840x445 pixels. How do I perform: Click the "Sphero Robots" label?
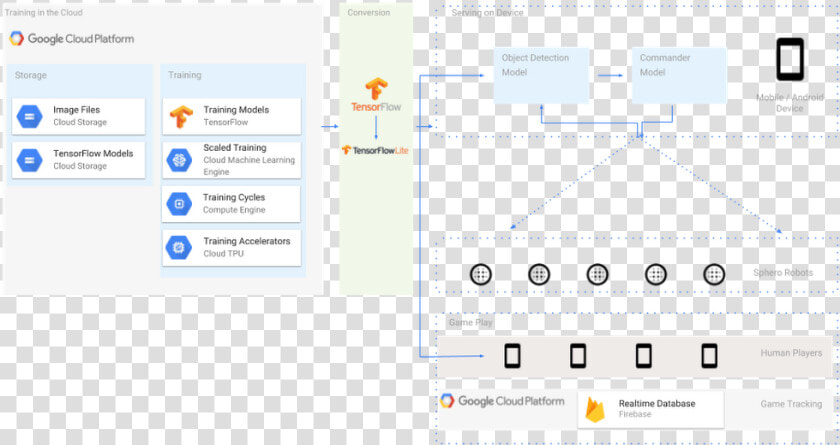point(783,273)
